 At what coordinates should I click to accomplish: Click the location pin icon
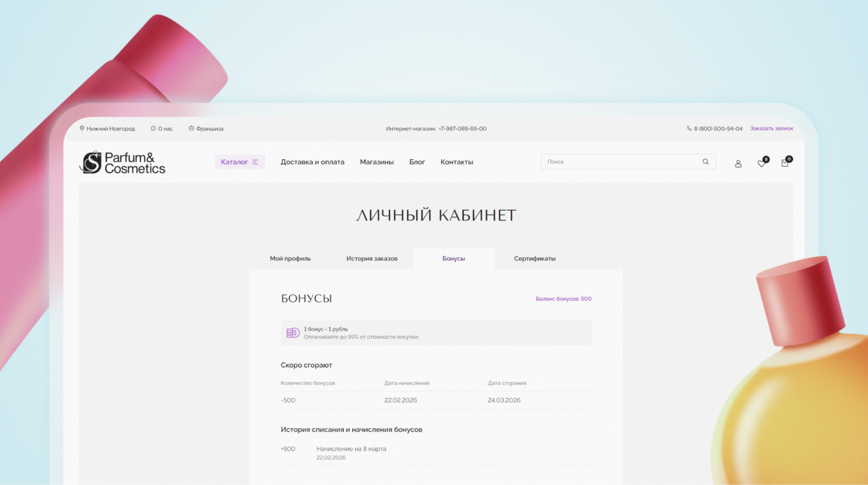point(82,129)
